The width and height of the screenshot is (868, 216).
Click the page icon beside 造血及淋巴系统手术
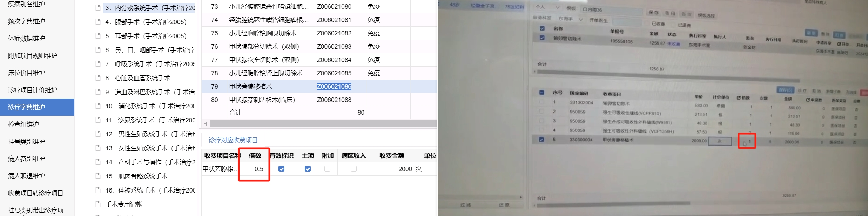[98, 92]
